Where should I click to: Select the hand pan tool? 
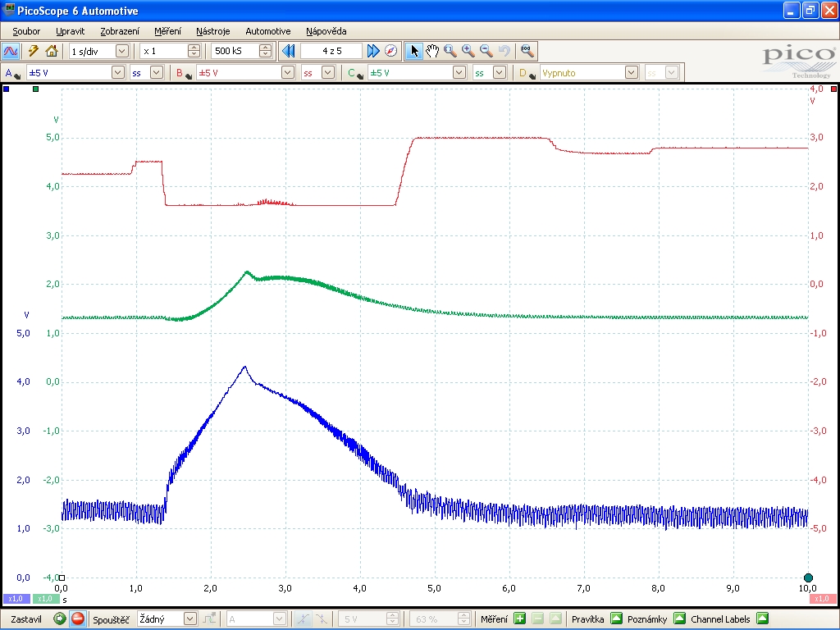(x=432, y=51)
